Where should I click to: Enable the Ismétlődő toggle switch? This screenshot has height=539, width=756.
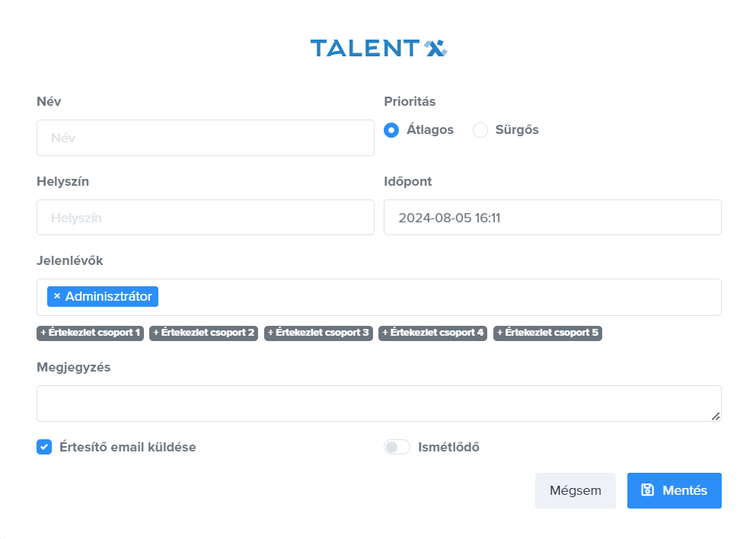pos(397,447)
